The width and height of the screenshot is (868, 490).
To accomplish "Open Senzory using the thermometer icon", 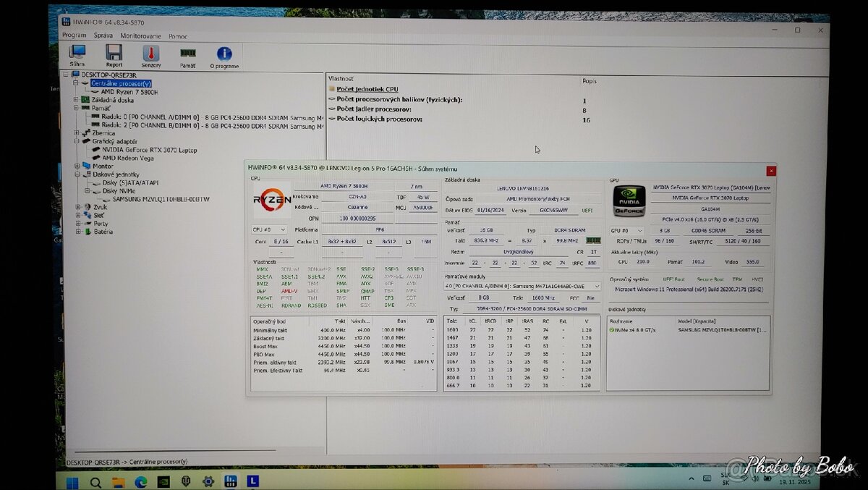I will [150, 54].
